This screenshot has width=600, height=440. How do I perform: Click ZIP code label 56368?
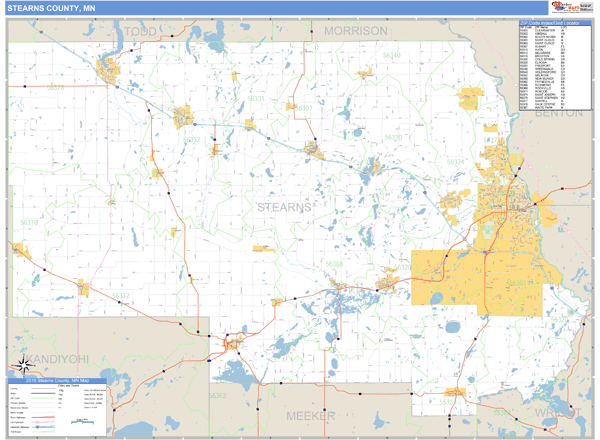tap(333, 264)
